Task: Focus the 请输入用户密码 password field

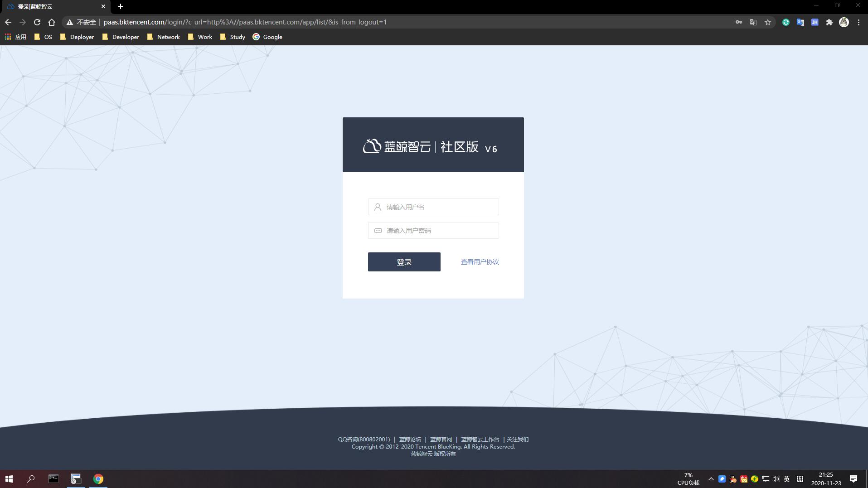Action: coord(433,231)
